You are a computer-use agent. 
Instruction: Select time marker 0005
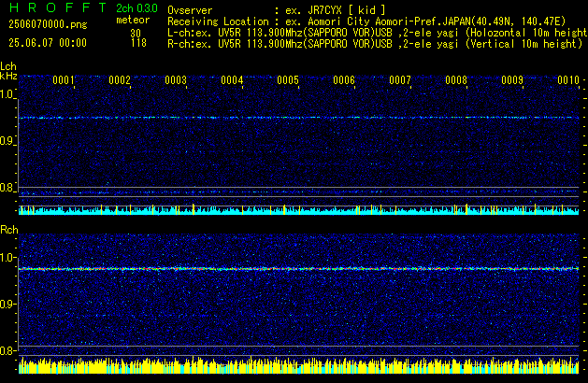point(288,80)
